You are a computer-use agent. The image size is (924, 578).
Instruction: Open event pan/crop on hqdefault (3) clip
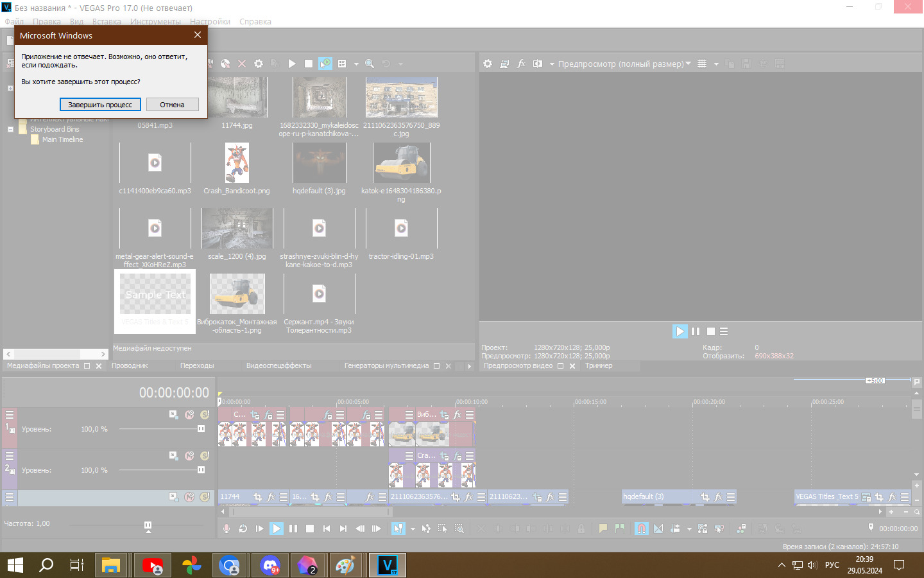[x=705, y=497]
